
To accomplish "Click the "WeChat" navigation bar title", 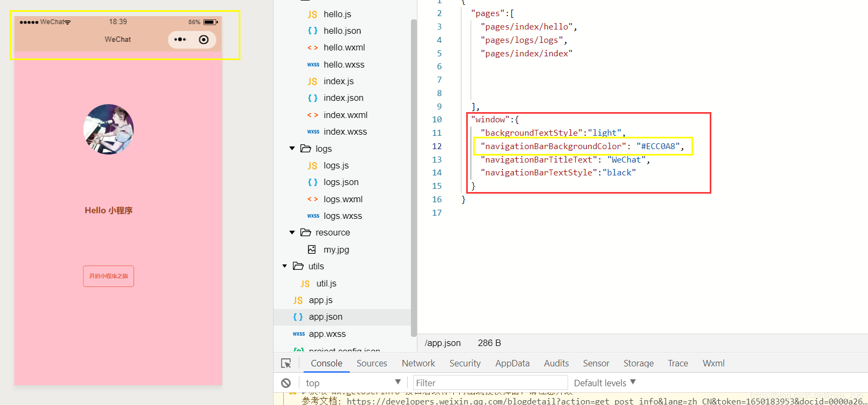I will click(117, 40).
